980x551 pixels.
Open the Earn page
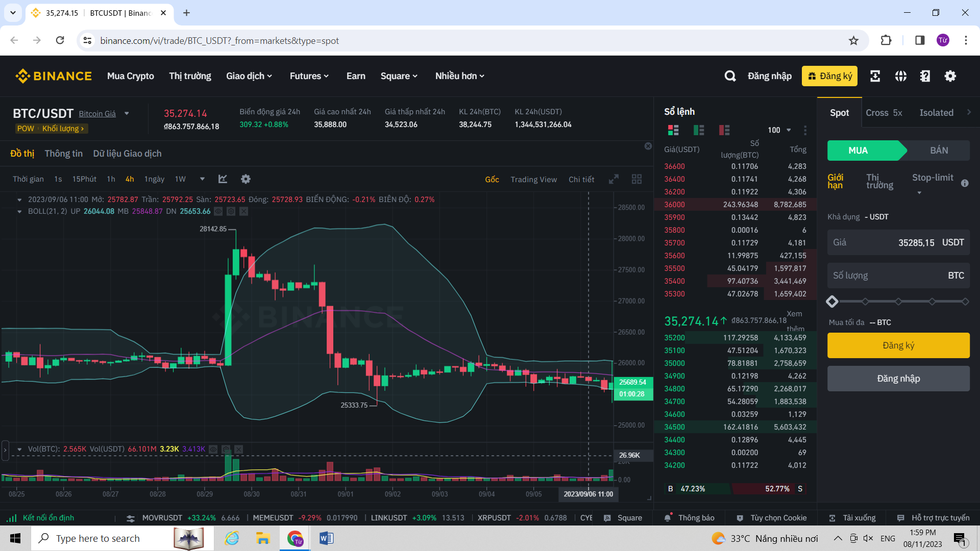pos(356,76)
